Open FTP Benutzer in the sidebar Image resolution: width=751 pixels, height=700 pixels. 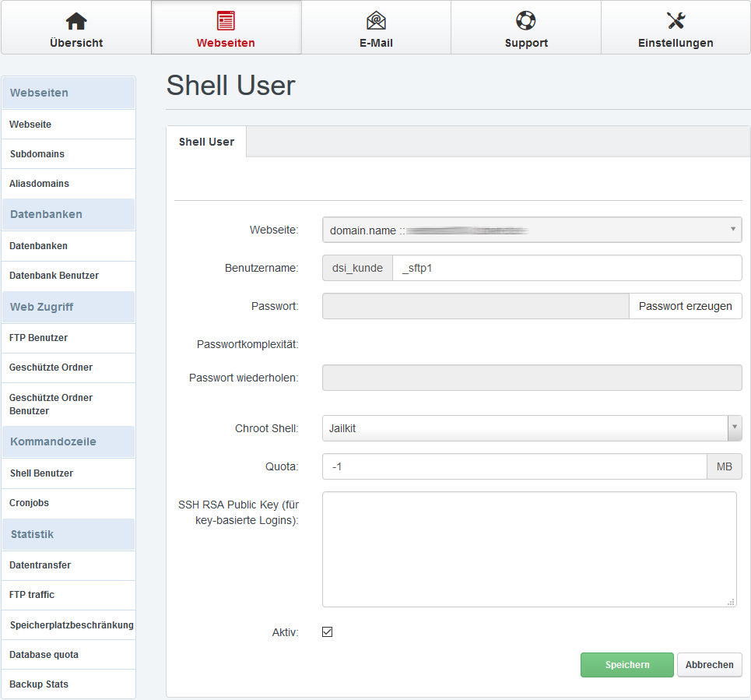(39, 338)
